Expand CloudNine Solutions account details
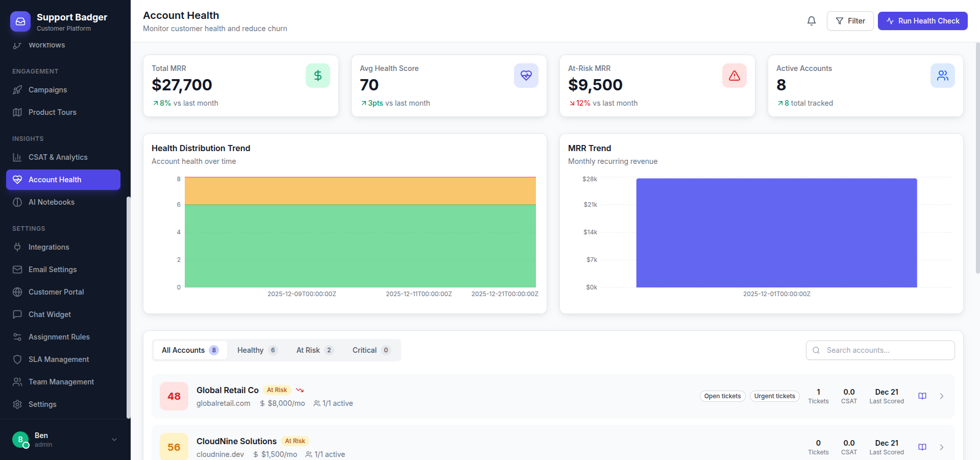 [942, 447]
